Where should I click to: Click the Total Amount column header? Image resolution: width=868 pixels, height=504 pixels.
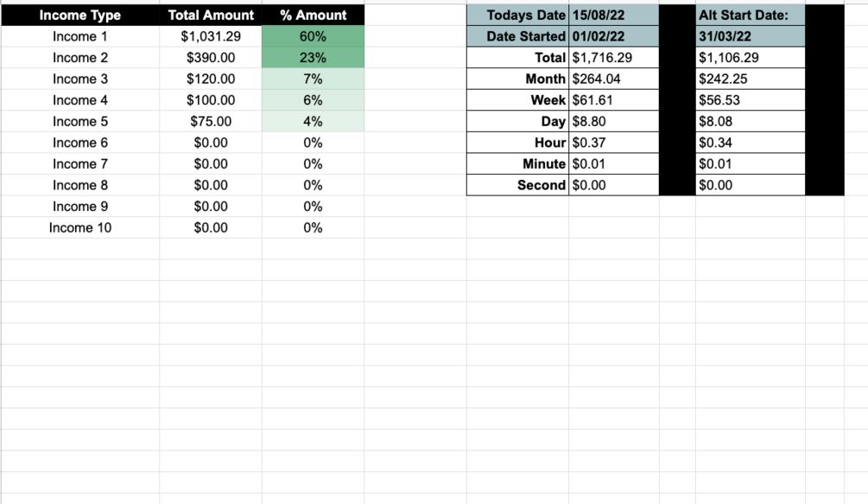(x=211, y=16)
